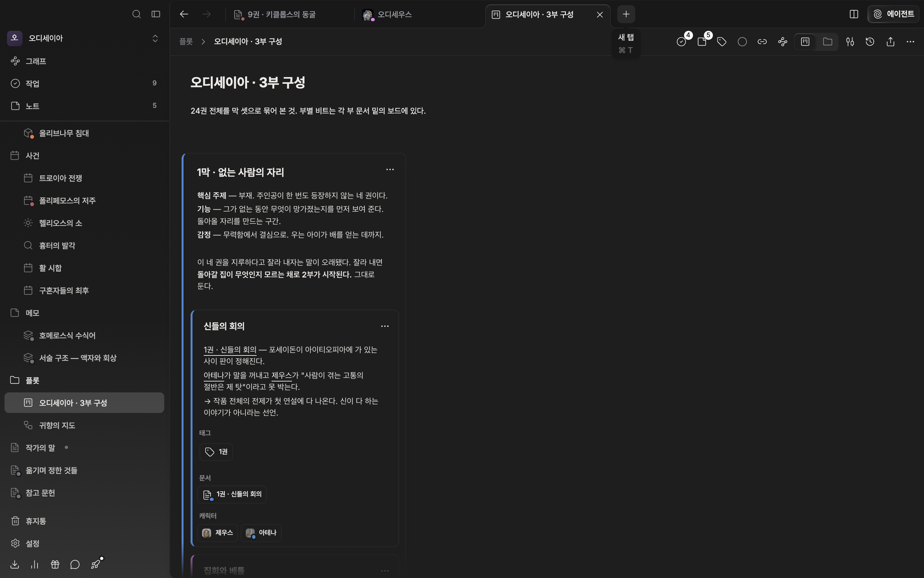Open the 아테나 character chip
Viewport: 924px width, 578px height.
click(x=261, y=533)
